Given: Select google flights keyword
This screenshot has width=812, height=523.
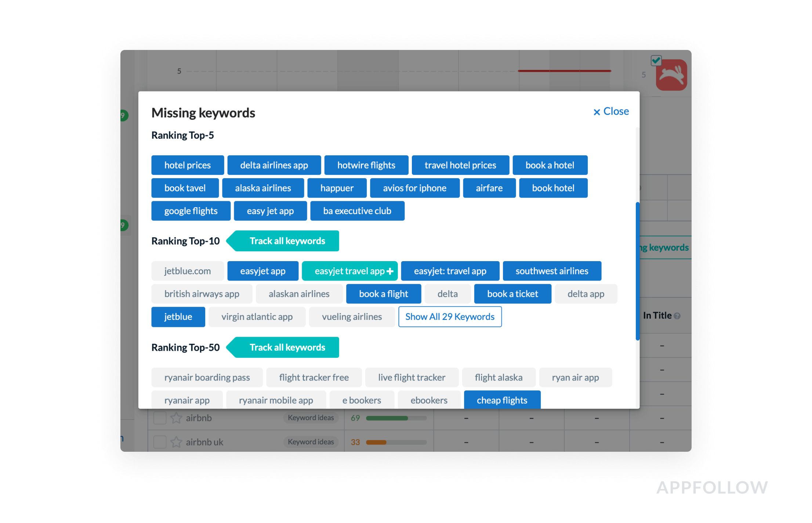Looking at the screenshot, I should click(x=191, y=211).
